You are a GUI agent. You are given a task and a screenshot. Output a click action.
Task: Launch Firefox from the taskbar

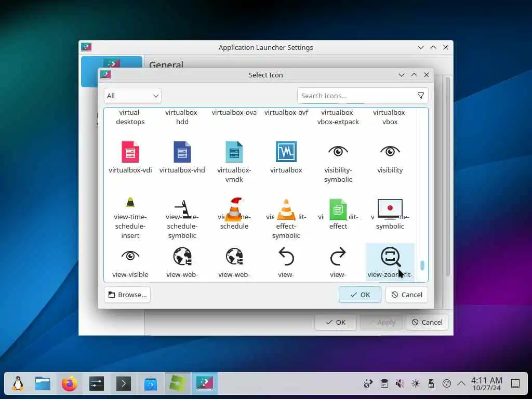point(70,384)
